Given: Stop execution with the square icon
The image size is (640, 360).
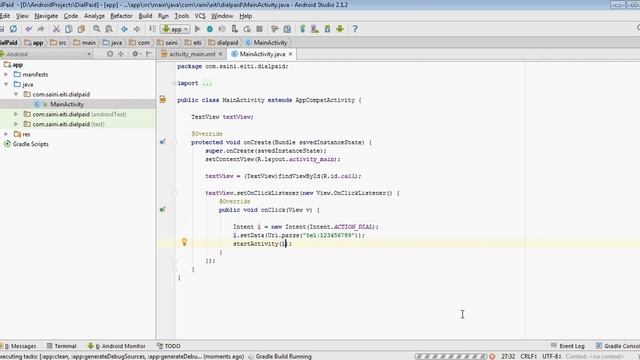Looking at the screenshot, I should pos(259,29).
